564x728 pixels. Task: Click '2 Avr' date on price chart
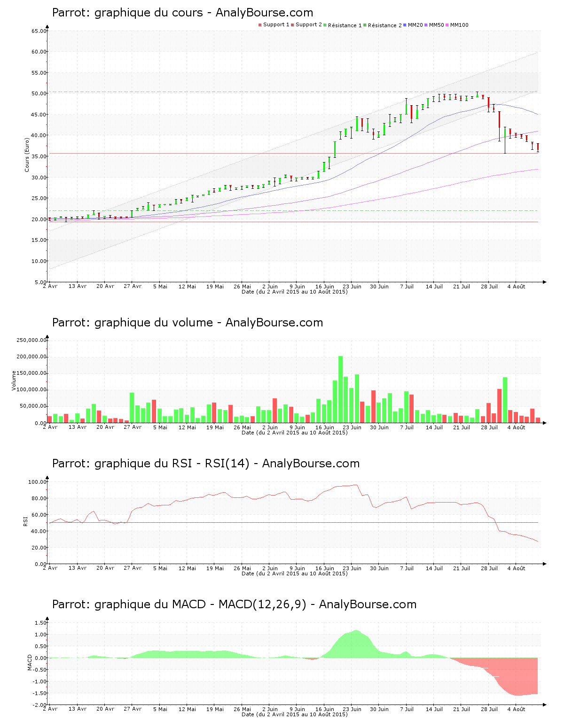pos(50,287)
